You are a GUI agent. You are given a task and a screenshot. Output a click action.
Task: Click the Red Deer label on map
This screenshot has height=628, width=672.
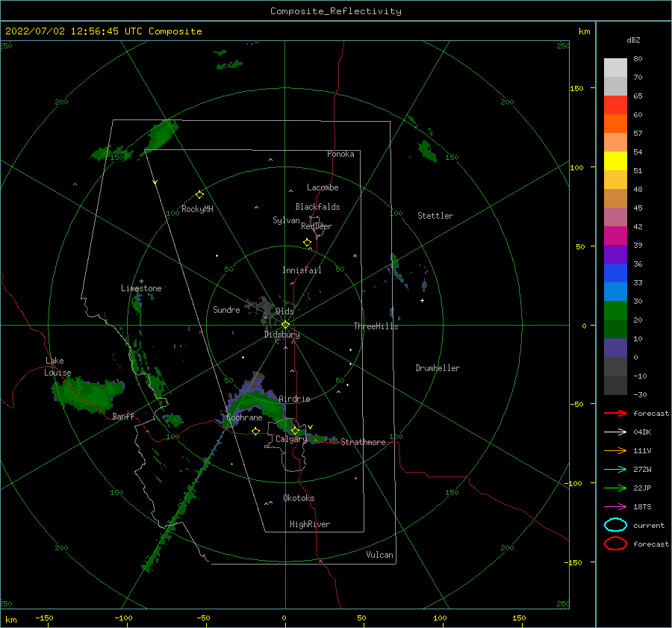pos(317,226)
